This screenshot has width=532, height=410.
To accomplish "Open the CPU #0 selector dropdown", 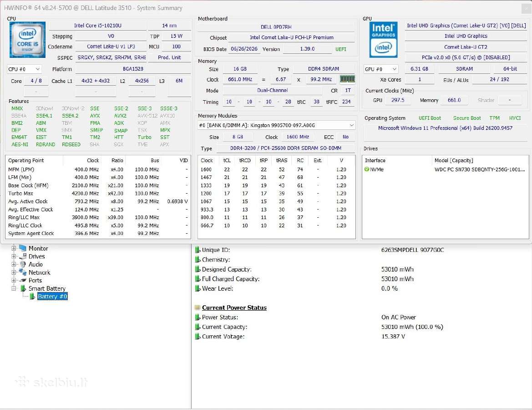I will pyautogui.click(x=24, y=69).
